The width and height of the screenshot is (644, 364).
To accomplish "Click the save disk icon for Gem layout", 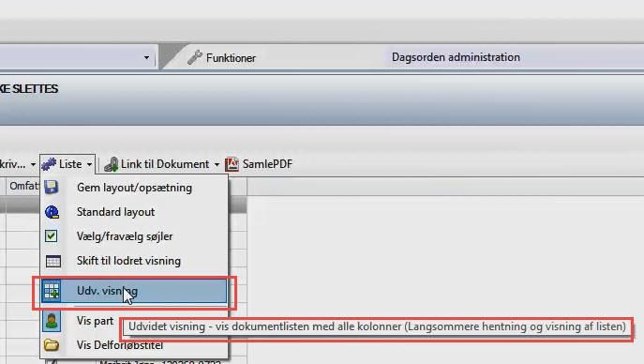I will point(52,188).
